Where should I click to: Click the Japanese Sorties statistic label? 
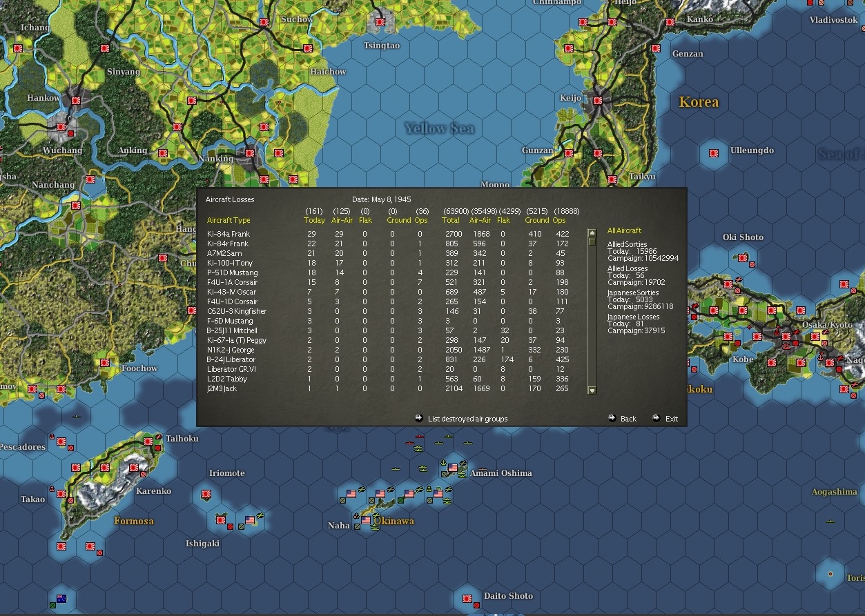click(633, 292)
